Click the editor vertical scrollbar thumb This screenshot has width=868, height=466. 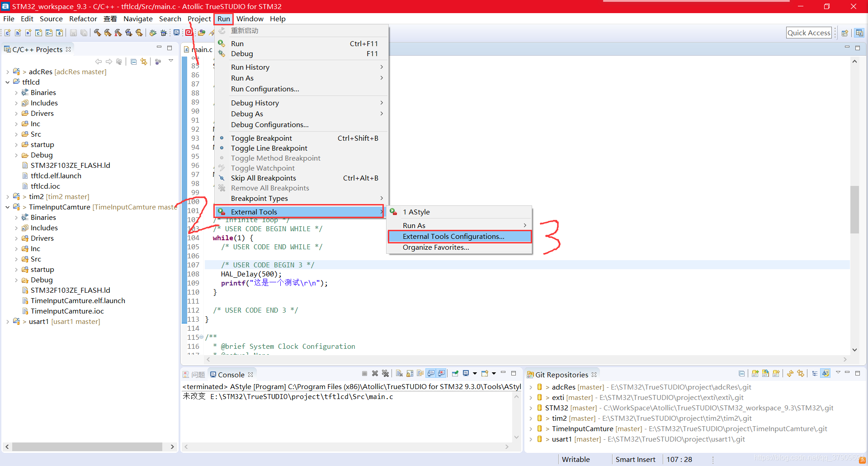[x=854, y=209]
